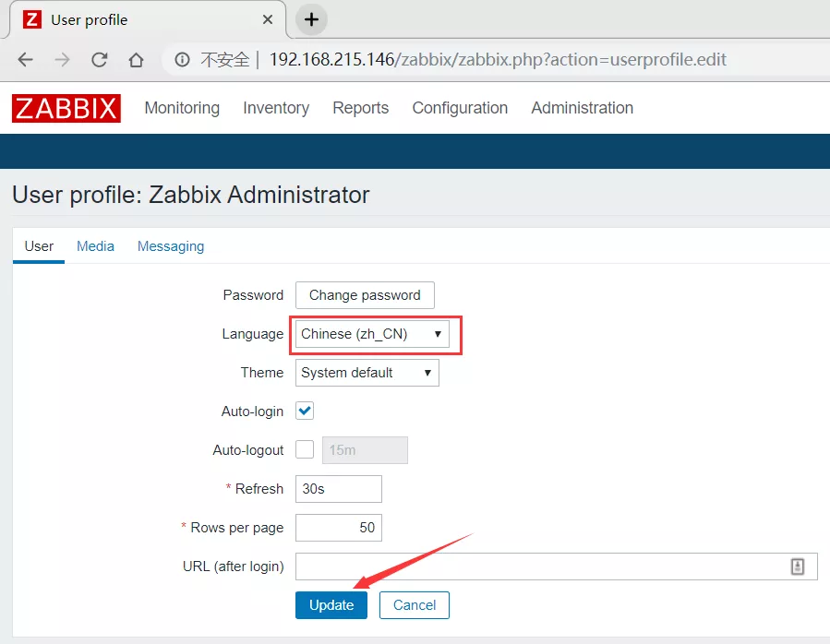The height and width of the screenshot is (644, 830).
Task: Open a new browser tab
Action: [311, 19]
